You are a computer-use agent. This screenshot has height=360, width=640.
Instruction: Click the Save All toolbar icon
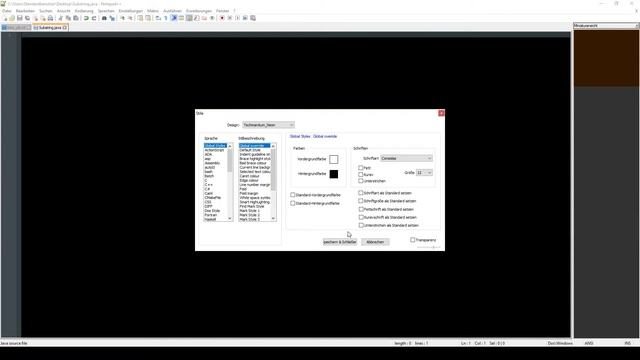(x=27, y=18)
